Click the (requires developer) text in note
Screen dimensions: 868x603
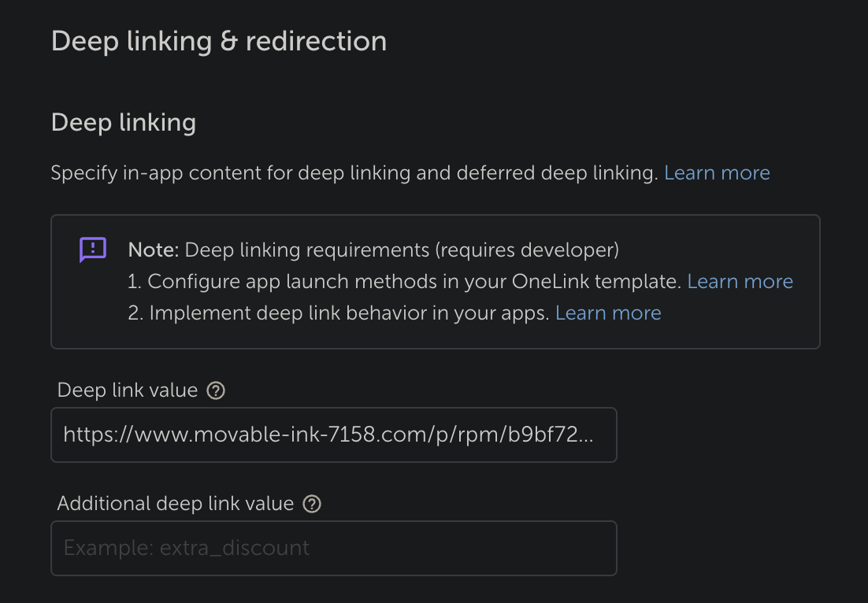(x=526, y=250)
